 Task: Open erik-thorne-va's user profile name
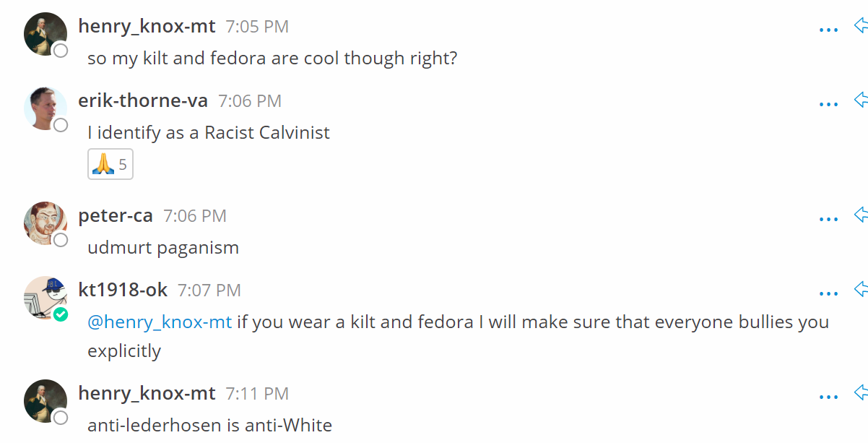pos(143,101)
